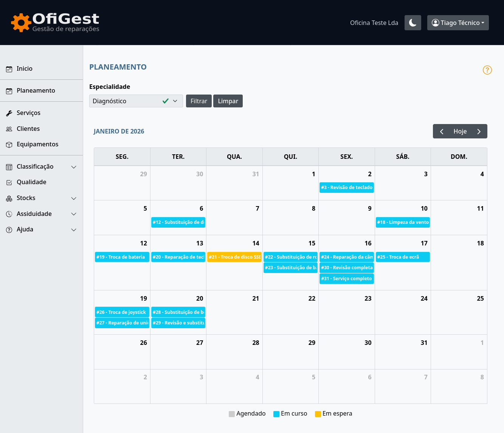Expand the Classificação submenu
504x433 pixels.
(x=74, y=167)
